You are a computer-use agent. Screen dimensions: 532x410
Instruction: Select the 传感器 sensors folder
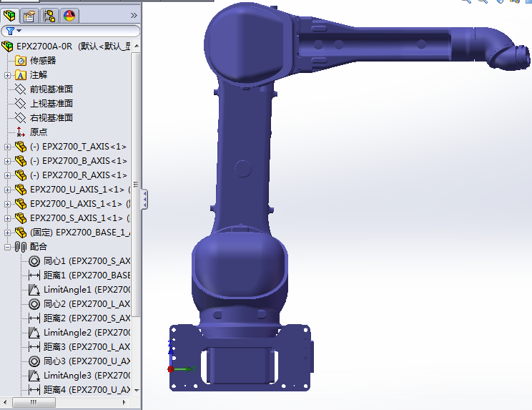(x=35, y=61)
